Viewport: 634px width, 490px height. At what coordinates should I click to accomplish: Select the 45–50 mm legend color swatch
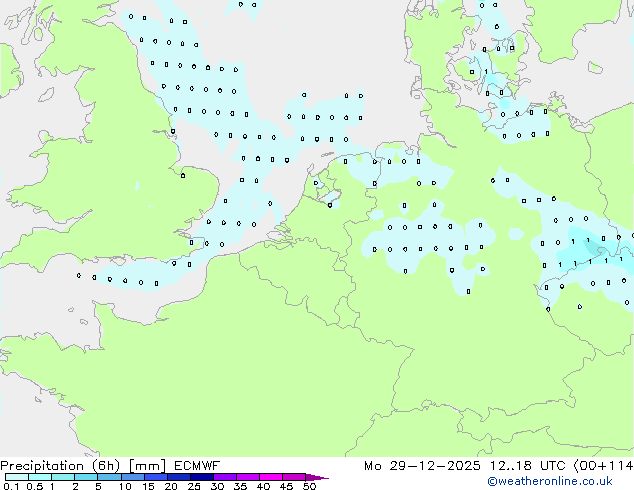(294, 477)
